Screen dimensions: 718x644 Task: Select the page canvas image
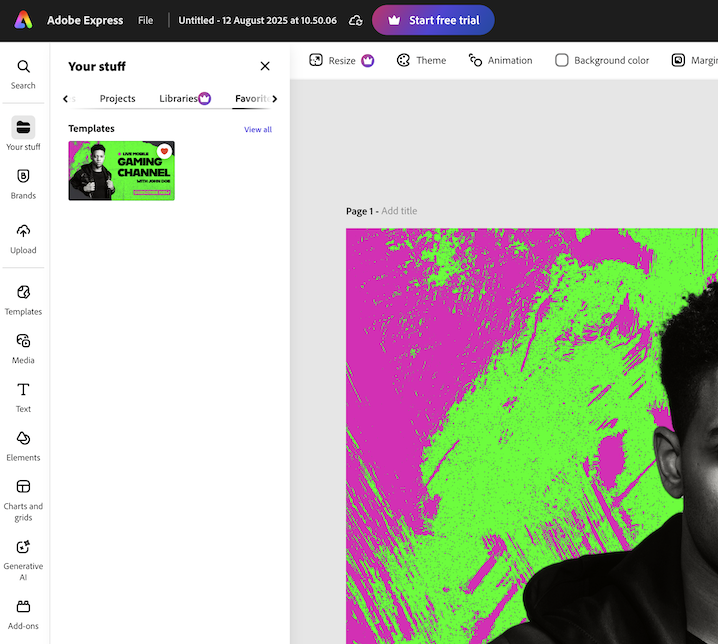[532, 436]
